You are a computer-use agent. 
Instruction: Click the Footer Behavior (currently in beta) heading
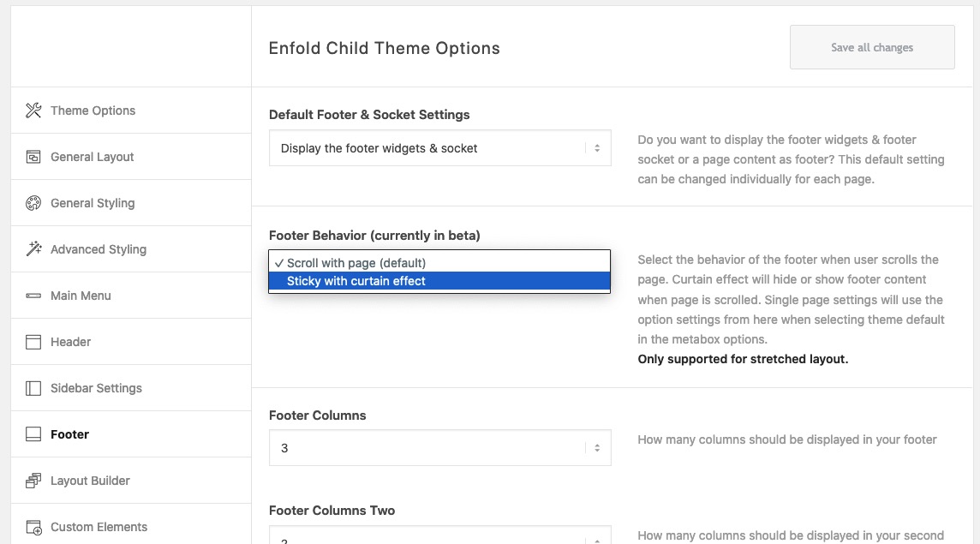(x=374, y=236)
